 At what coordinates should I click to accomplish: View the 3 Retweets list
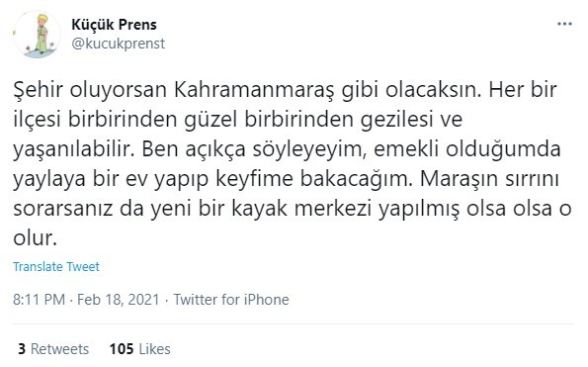pos(53,349)
